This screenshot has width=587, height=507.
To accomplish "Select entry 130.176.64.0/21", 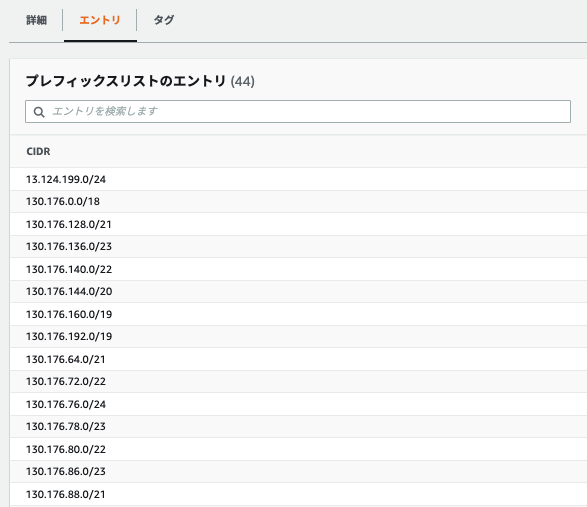I will [x=66, y=359].
